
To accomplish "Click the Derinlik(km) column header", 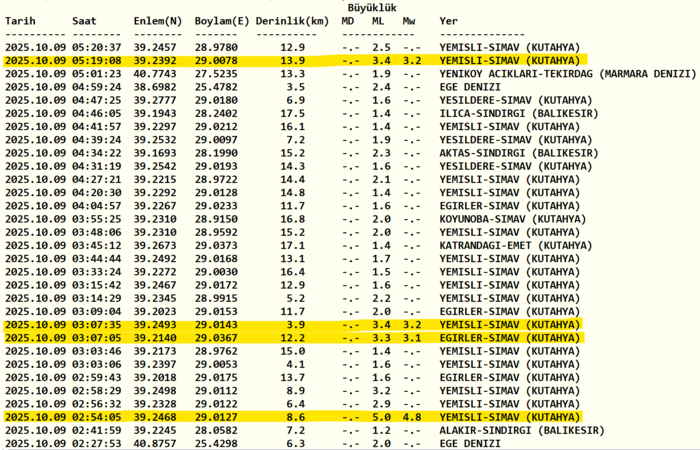I will 290,20.
